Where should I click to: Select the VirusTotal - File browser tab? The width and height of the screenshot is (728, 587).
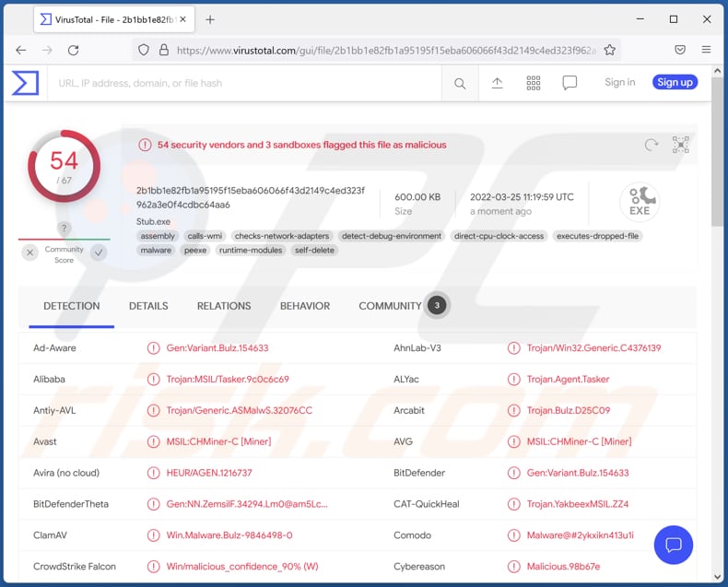point(114,19)
